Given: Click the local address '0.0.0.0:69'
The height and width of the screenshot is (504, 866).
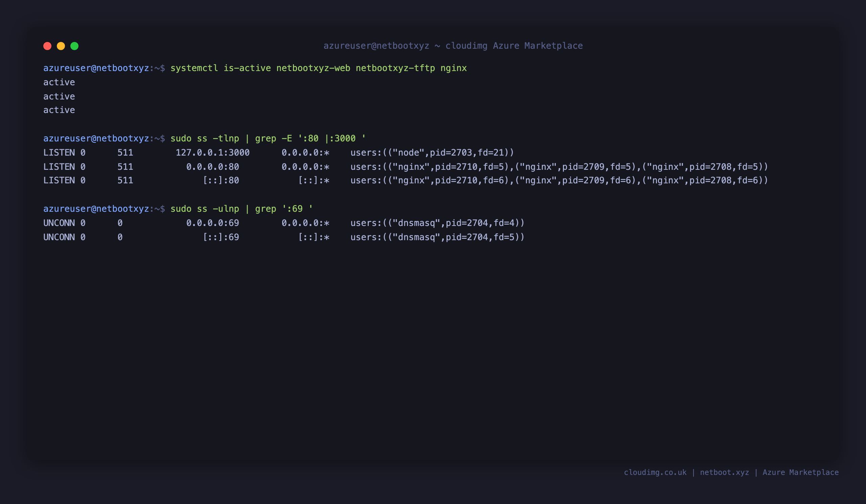Looking at the screenshot, I should tap(213, 223).
